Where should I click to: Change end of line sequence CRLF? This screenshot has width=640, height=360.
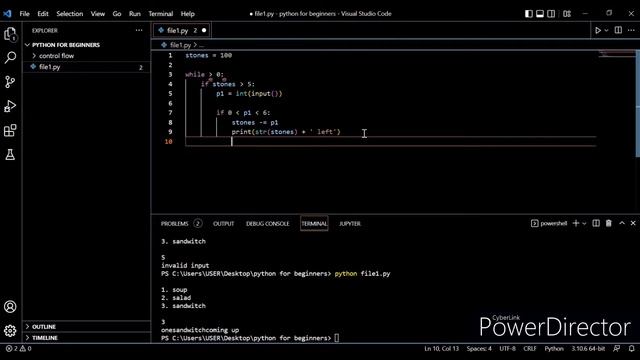pos(530,349)
